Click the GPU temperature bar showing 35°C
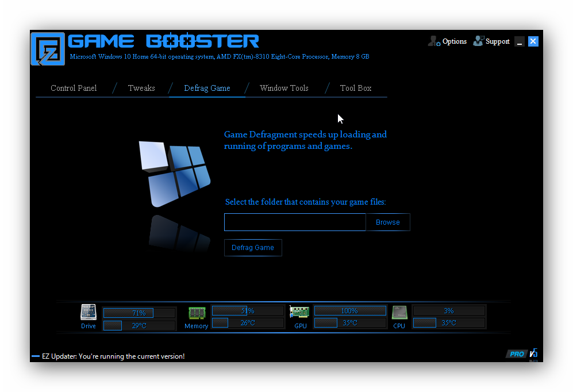The width and height of the screenshot is (573, 392). coord(350,323)
